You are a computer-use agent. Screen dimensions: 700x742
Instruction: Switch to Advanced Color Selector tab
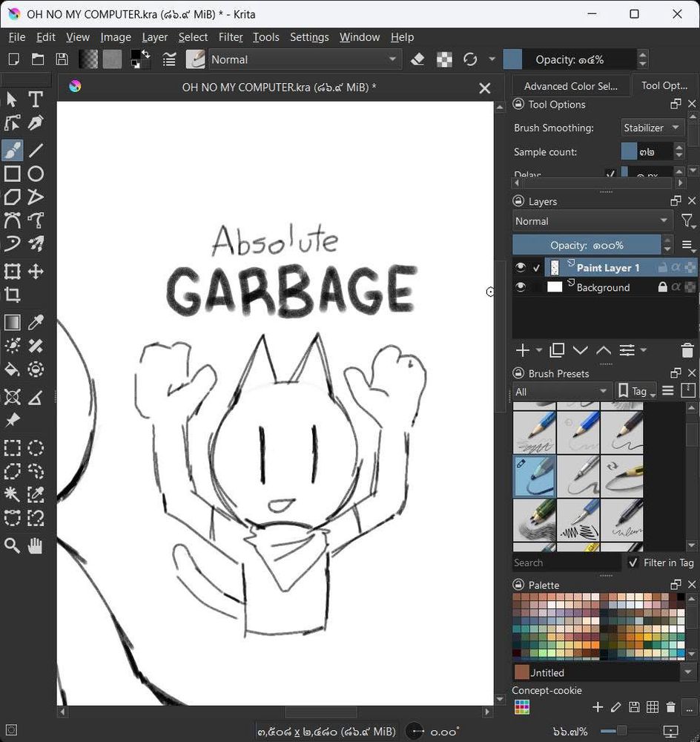[571, 86]
